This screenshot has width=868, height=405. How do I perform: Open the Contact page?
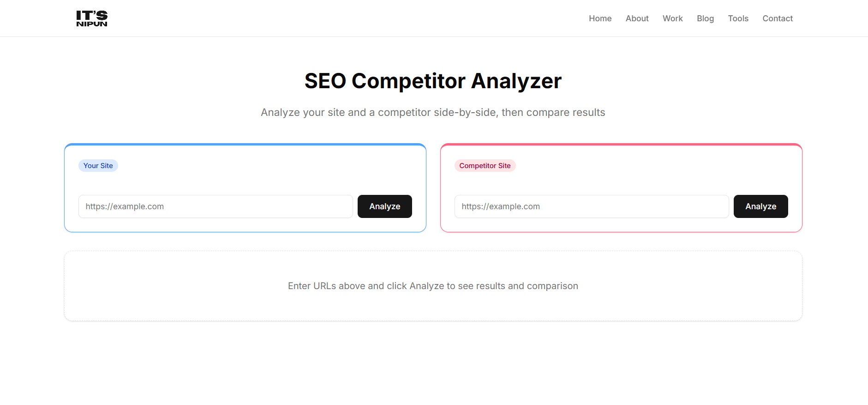click(x=777, y=18)
